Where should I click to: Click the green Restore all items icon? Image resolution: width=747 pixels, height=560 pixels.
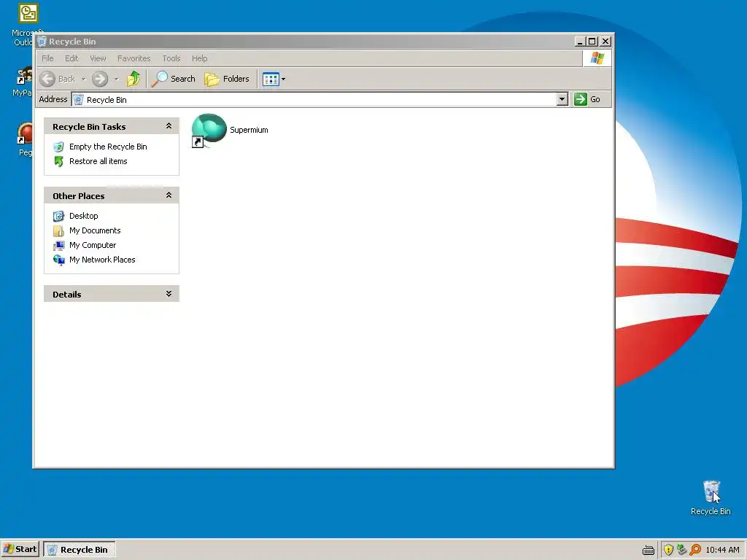tap(58, 161)
